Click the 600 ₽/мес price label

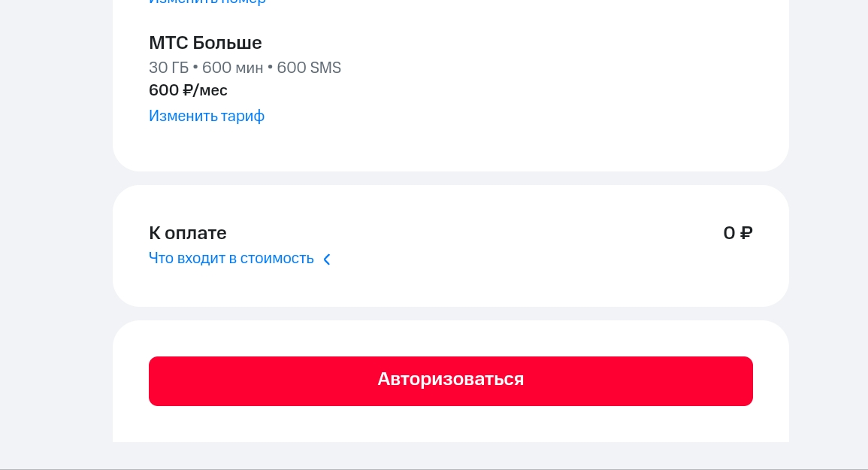pos(188,89)
